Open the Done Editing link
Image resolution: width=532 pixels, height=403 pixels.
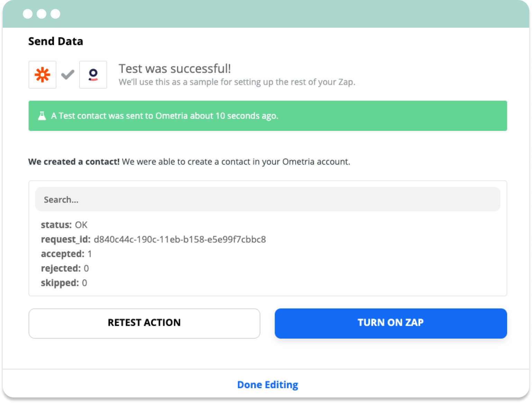pyautogui.click(x=268, y=385)
